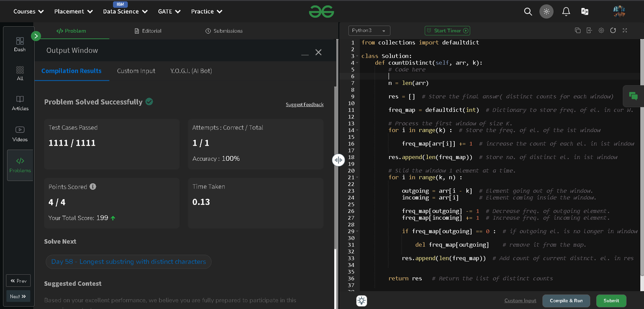
Task: Collapse the class Solution fold arrow
Action: point(356,56)
